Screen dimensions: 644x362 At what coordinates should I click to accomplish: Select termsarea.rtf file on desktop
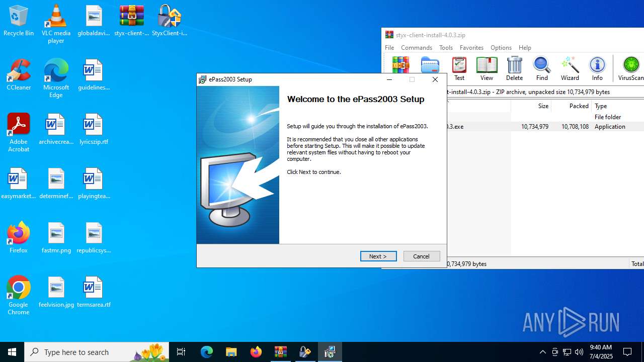(x=94, y=293)
